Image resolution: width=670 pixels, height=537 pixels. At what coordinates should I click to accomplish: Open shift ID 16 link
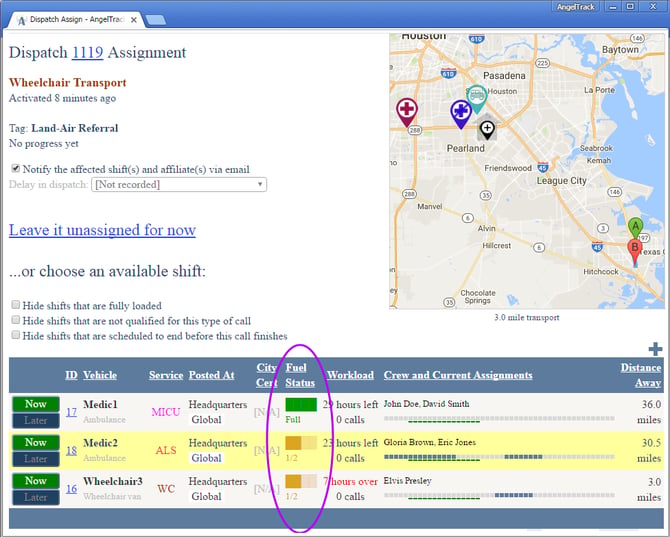[x=71, y=489]
